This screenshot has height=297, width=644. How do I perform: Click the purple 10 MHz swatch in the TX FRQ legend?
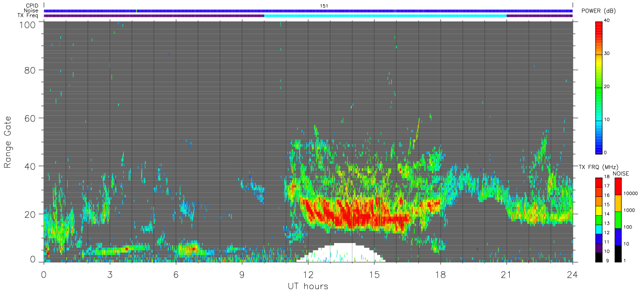pyautogui.click(x=598, y=247)
